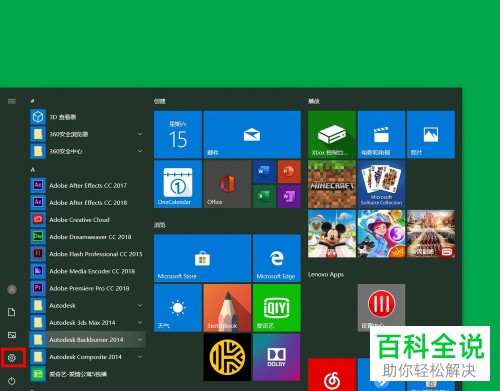
Task: Launch Adobe After Effects CC 2018
Action: (x=88, y=202)
